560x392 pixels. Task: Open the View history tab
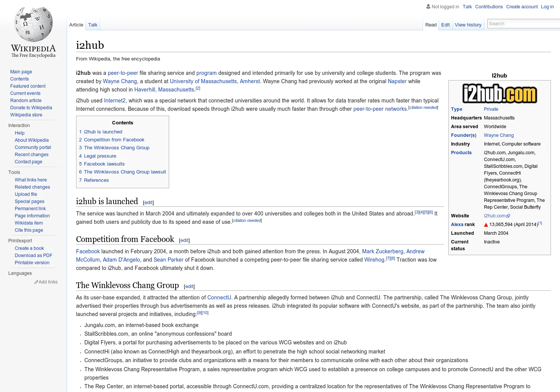pyautogui.click(x=468, y=25)
